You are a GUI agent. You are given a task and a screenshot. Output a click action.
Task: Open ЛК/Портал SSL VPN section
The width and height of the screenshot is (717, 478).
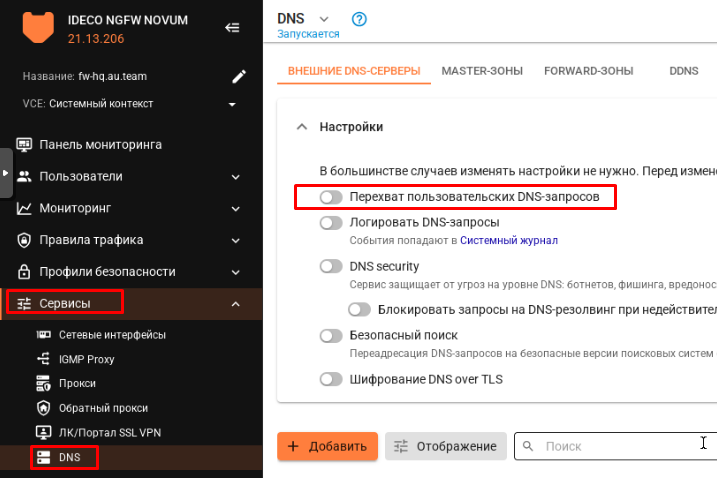pyautogui.click(x=109, y=432)
